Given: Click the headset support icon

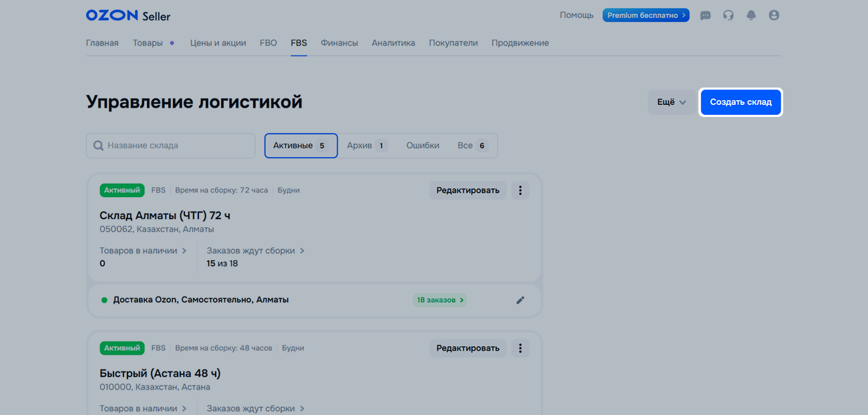Looking at the screenshot, I should click(728, 15).
